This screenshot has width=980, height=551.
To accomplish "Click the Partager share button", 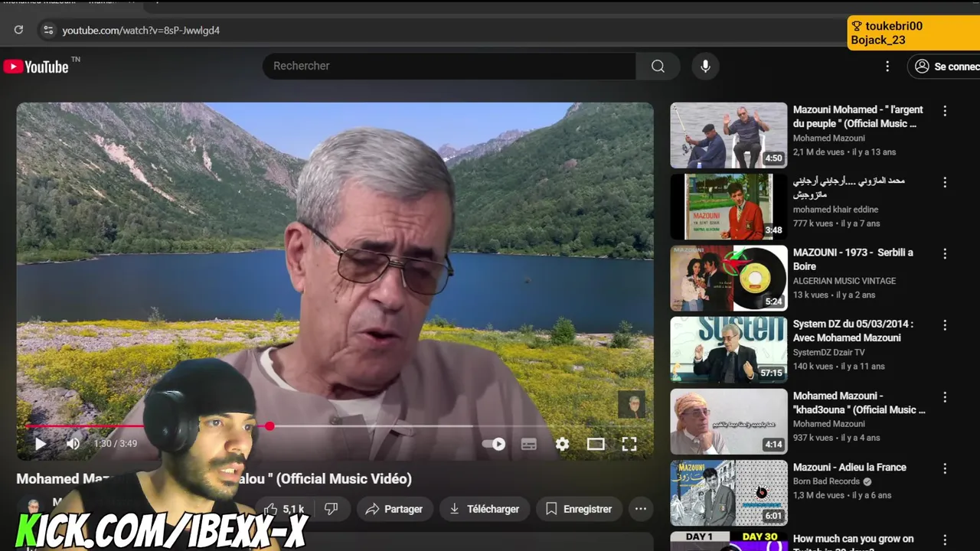I will (394, 509).
